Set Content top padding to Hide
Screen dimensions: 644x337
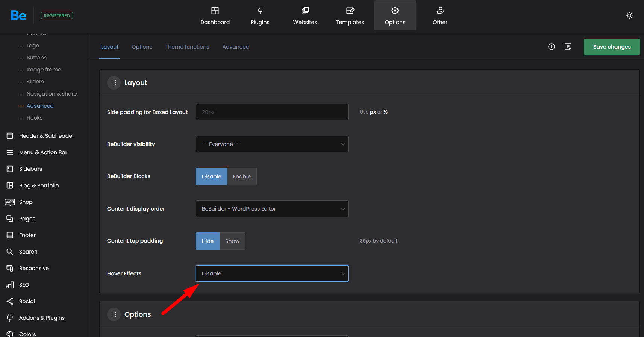click(208, 241)
